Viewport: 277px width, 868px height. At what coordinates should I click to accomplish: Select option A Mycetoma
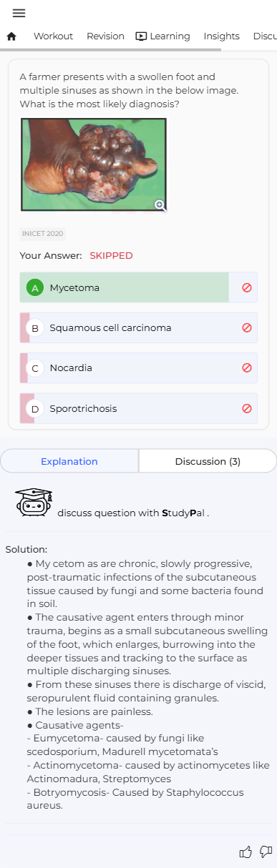pos(125,287)
